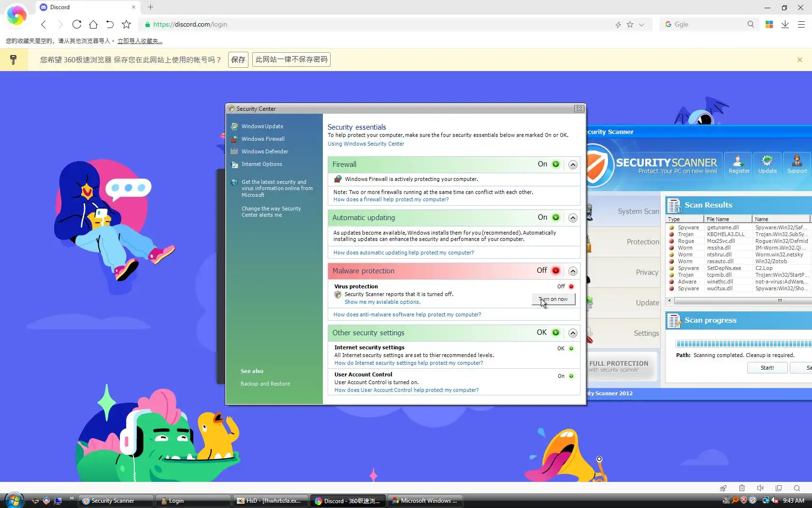Collapse the Malware protection section

point(573,271)
